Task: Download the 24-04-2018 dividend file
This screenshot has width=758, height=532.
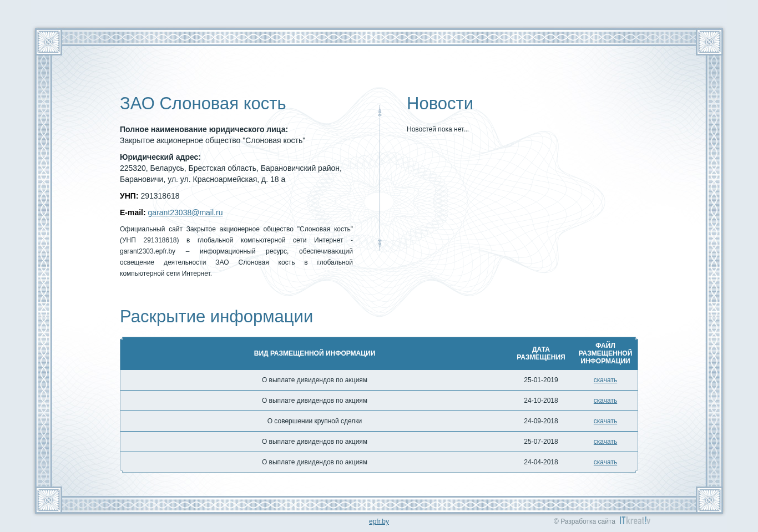Action: 605,462
